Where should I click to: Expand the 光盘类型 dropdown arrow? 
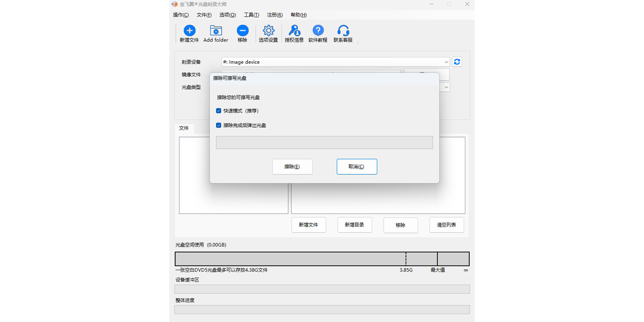[x=446, y=87]
